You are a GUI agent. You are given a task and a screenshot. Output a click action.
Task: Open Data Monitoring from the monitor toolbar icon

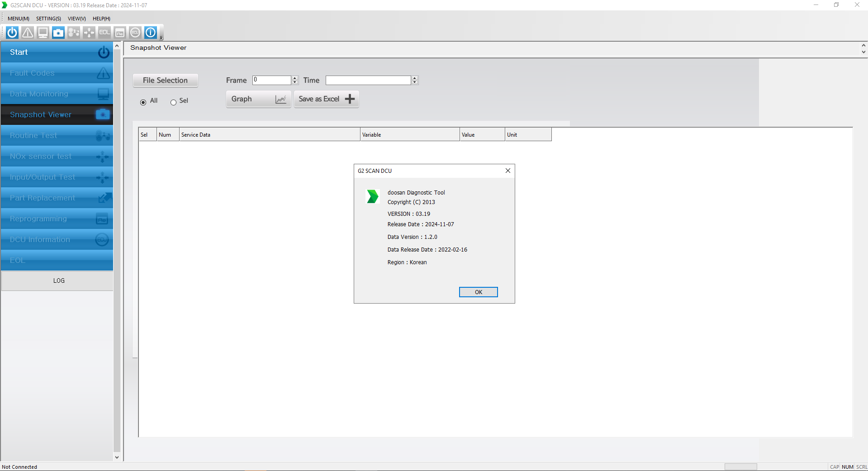pyautogui.click(x=43, y=33)
